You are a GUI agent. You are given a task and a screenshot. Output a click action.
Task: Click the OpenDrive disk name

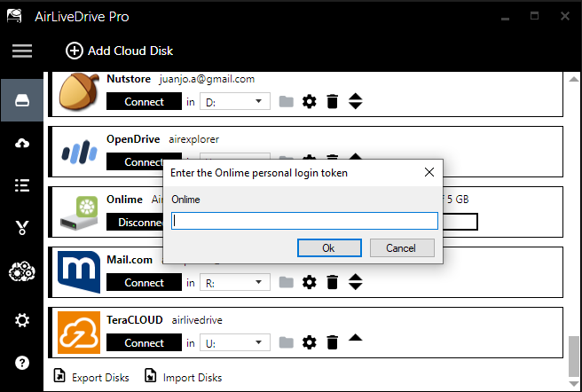click(x=133, y=139)
